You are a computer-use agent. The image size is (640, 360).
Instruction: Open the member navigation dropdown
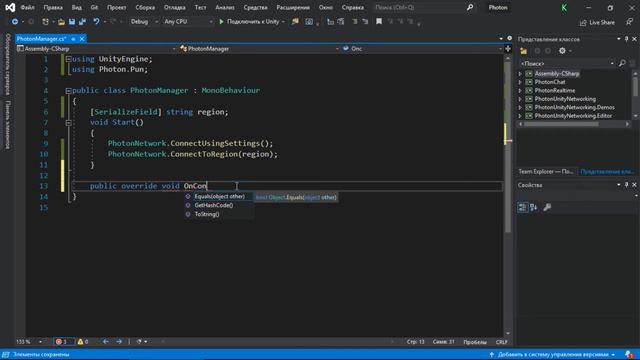tap(422, 49)
